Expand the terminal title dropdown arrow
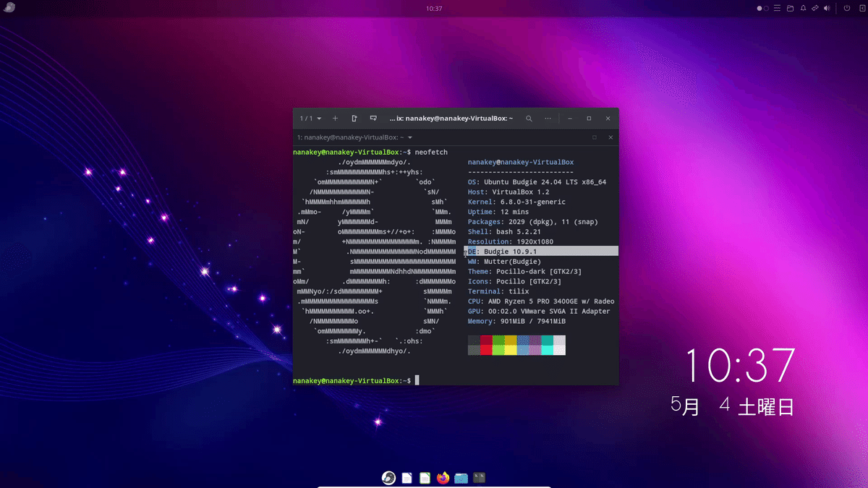The height and width of the screenshot is (488, 868). pos(410,137)
